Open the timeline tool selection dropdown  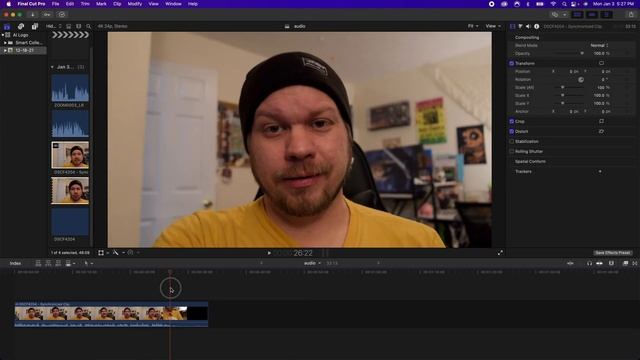[x=88, y=264]
